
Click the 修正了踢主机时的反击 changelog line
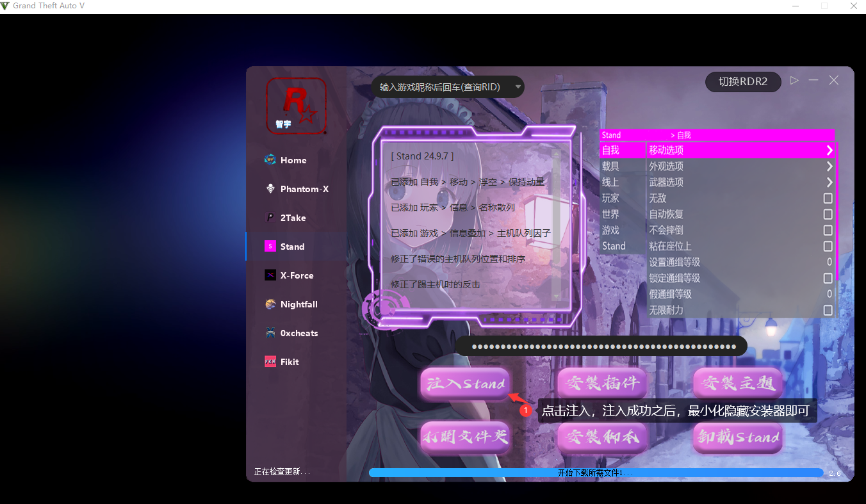click(x=436, y=284)
